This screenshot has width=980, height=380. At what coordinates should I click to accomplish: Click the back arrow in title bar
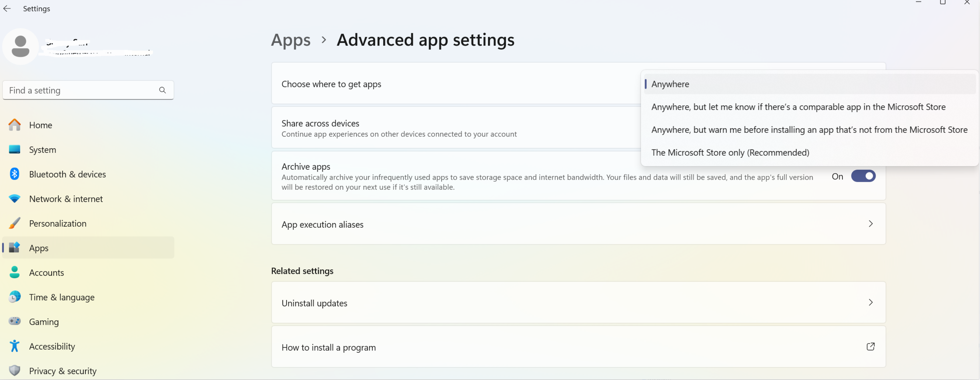(x=7, y=8)
